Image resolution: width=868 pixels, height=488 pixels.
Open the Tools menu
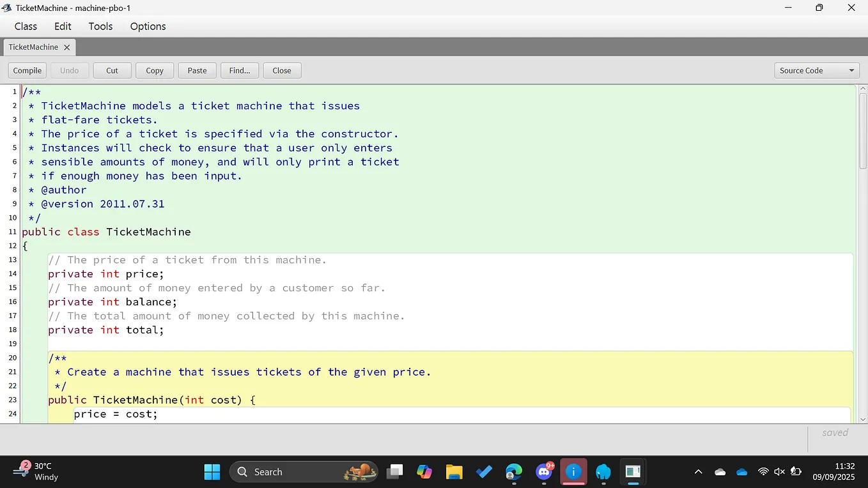tap(100, 26)
